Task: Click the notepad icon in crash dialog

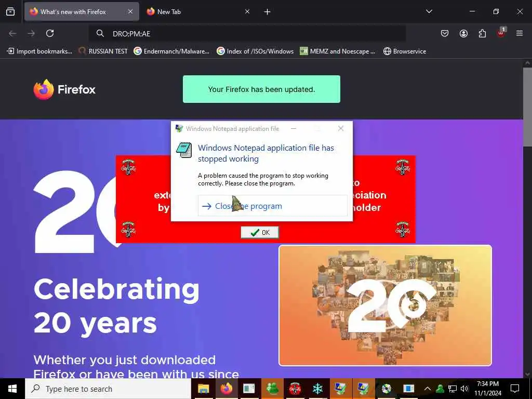Action: pos(184,150)
